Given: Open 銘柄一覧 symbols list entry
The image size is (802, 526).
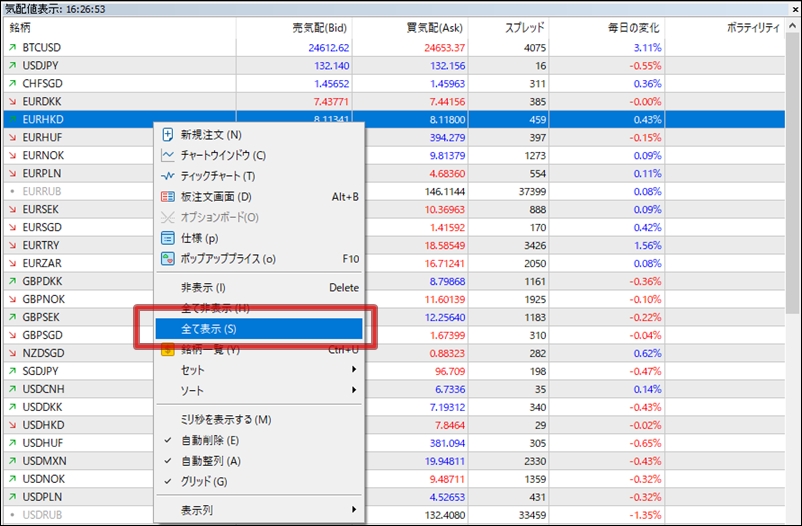Looking at the screenshot, I should click(259, 350).
